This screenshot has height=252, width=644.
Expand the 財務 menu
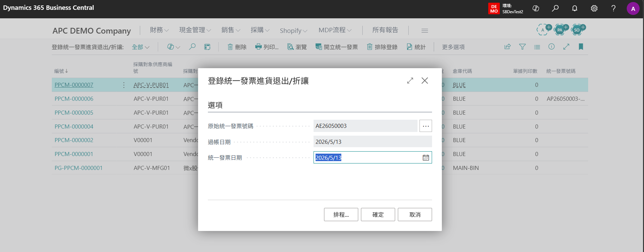[159, 30]
